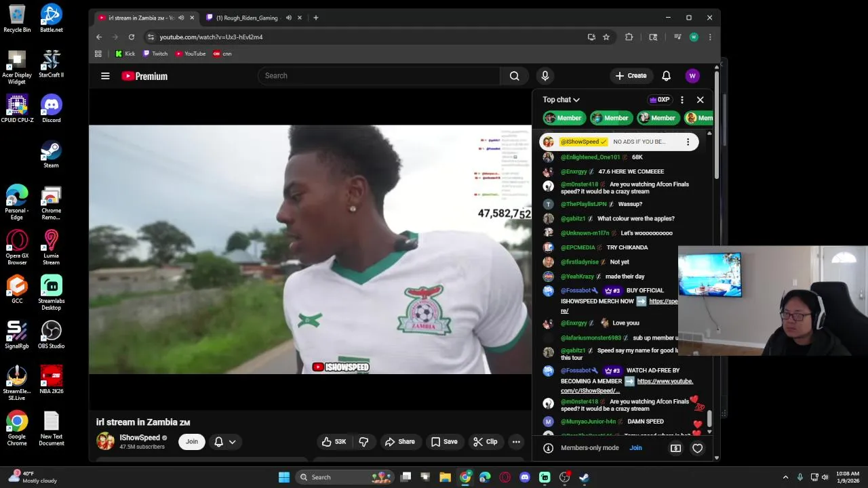Open the Kick bookmark
The image size is (868, 488).
(x=125, y=54)
